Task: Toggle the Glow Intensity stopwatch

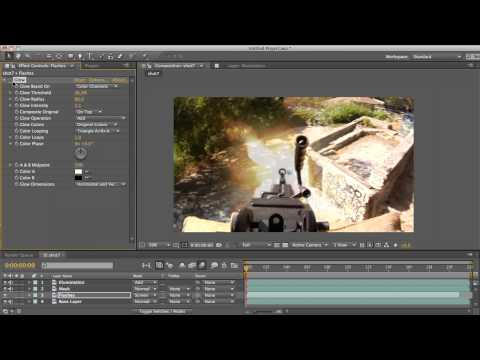Action: [16, 106]
